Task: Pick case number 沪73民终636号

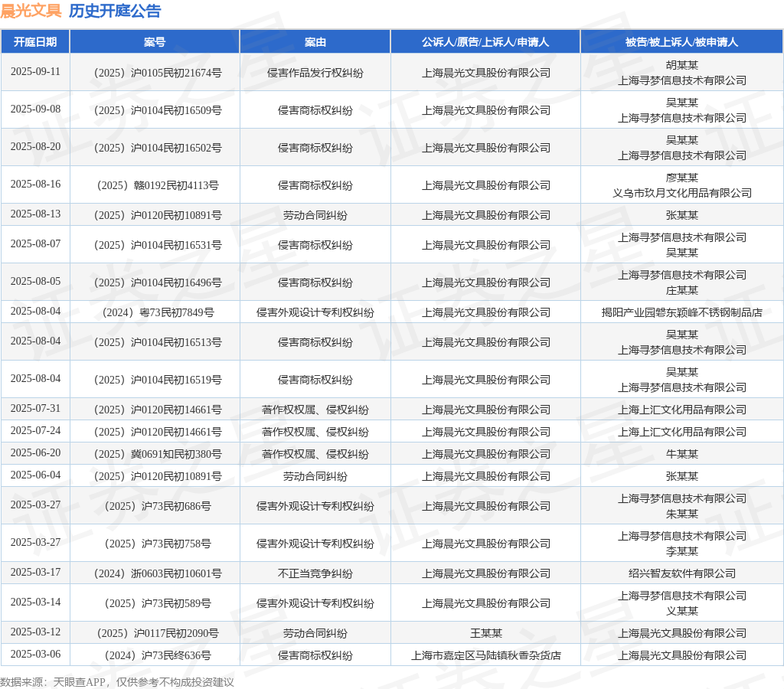Action: point(158,655)
